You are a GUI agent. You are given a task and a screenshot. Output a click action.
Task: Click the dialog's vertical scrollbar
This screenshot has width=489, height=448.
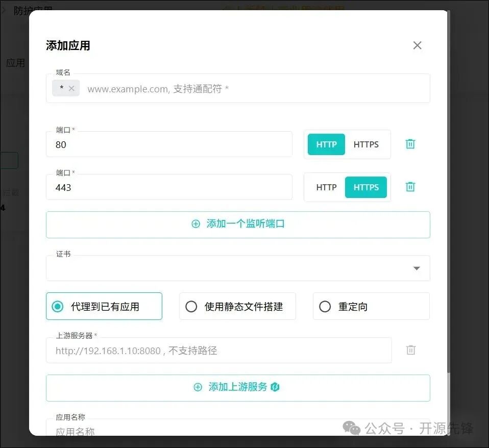[x=448, y=204]
